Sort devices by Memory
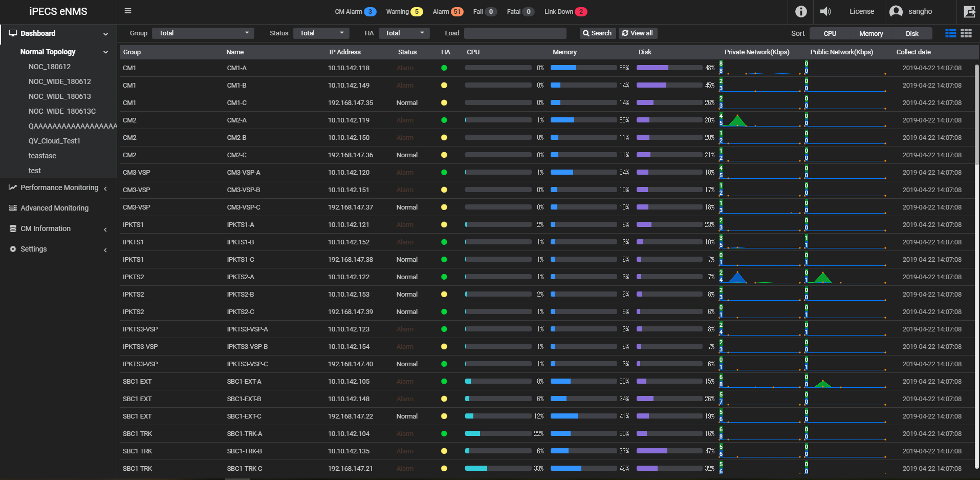Image resolution: width=980 pixels, height=480 pixels. point(871,33)
